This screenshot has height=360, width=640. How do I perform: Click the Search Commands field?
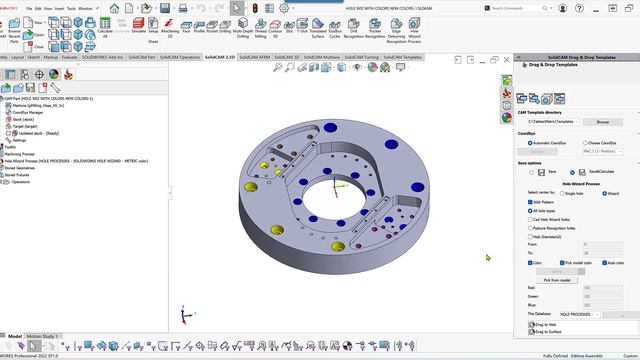click(x=516, y=8)
